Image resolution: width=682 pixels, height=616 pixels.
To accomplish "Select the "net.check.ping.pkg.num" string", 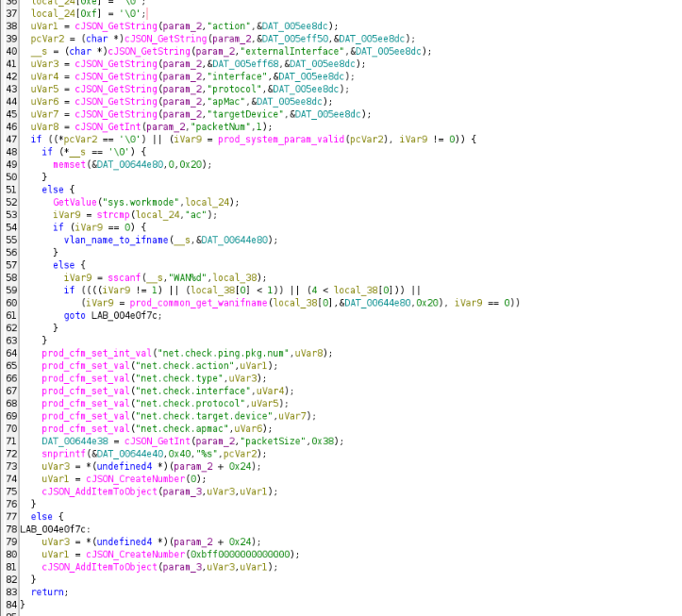I will [x=224, y=354].
